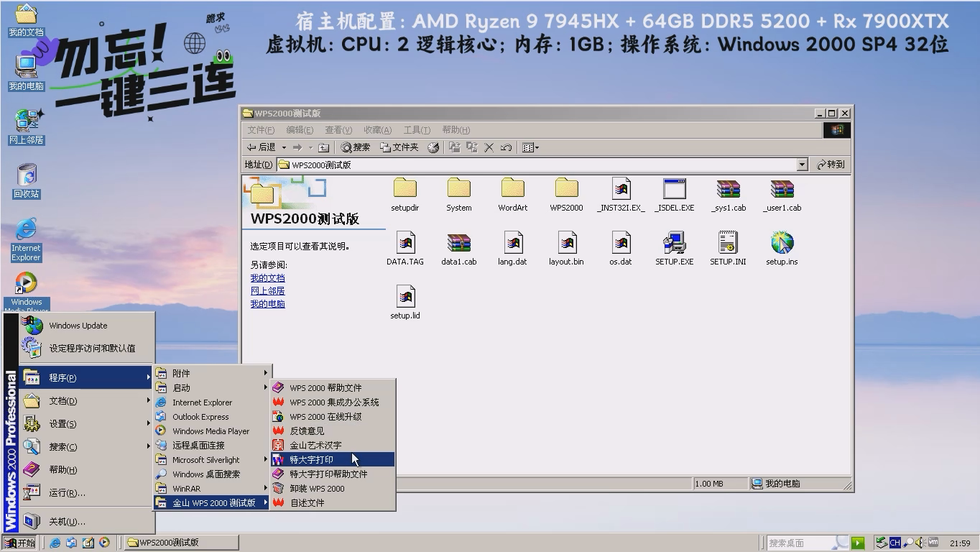
Task: Click the 开始 Start button
Action: [19, 543]
